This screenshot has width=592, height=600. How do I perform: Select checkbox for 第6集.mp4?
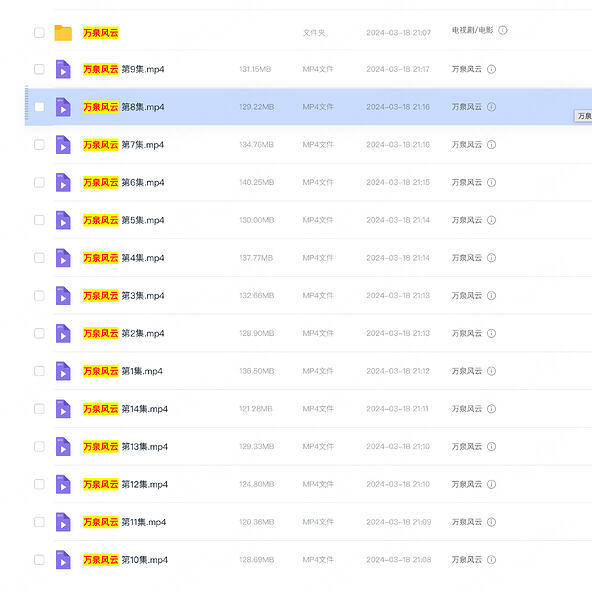pos(39,183)
